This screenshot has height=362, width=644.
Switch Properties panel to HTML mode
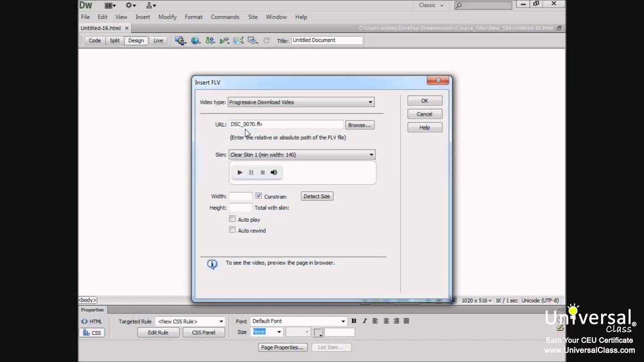click(x=92, y=321)
